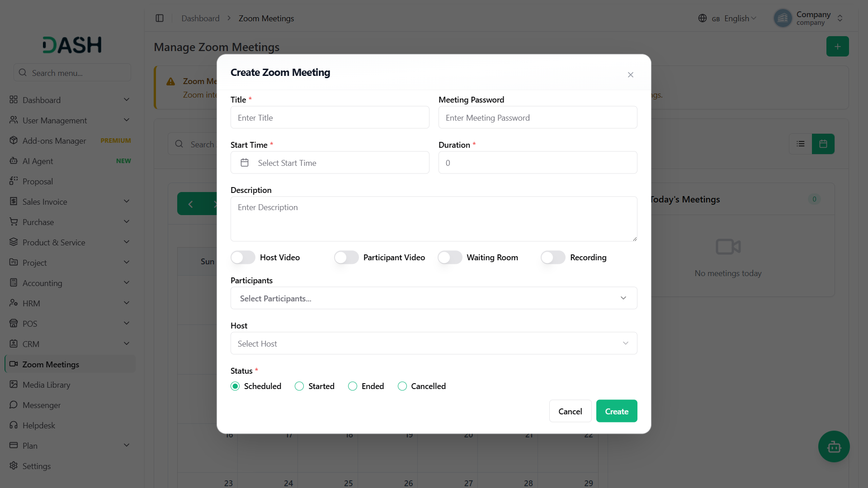The height and width of the screenshot is (488, 868).
Task: Open the AI chatbot floating button
Action: pyautogui.click(x=834, y=446)
